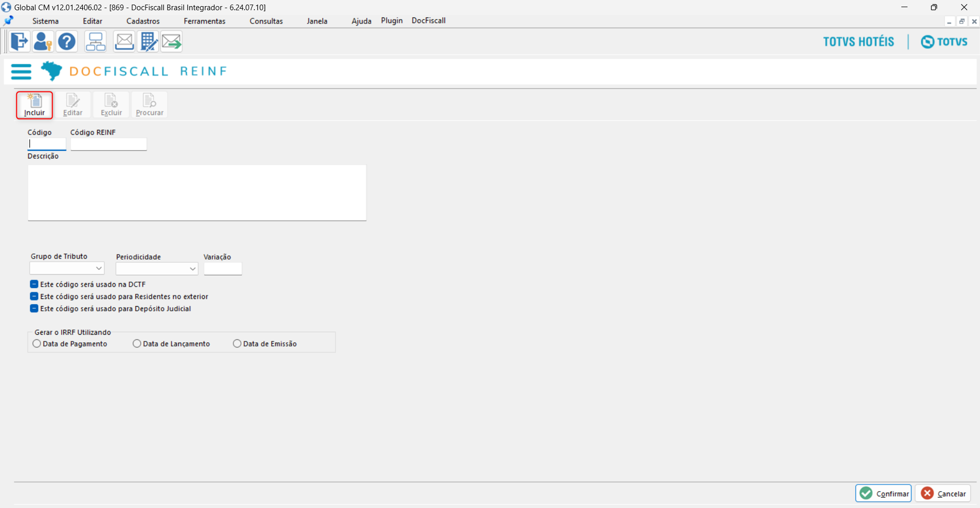Click the Editar toolbar button
Screen dimensions: 980x508
[x=73, y=105]
